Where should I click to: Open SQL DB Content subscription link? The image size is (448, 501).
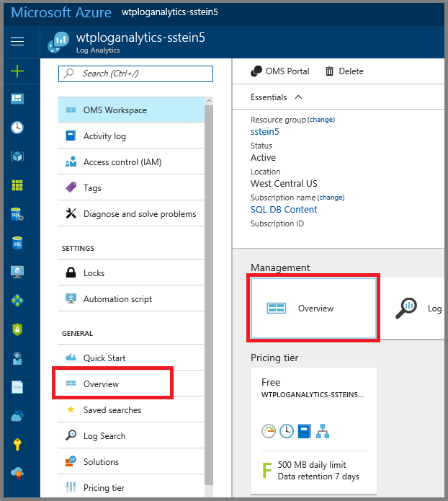pos(284,210)
